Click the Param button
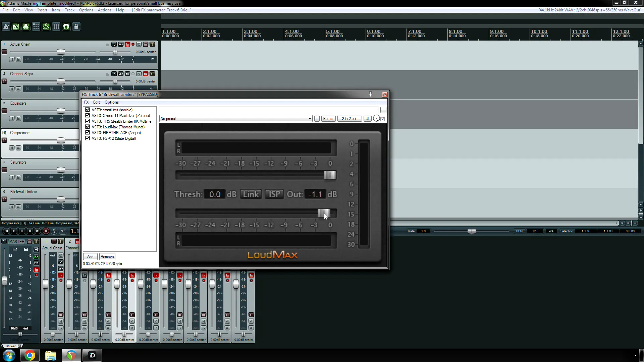The height and width of the screenshot is (362, 644). tap(328, 119)
